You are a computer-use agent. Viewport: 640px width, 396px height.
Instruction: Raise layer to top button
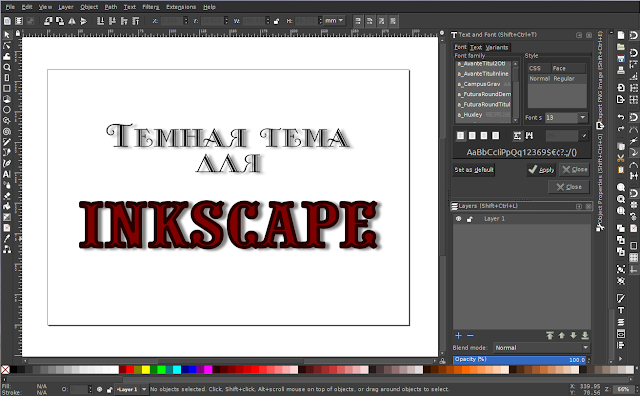[550, 336]
